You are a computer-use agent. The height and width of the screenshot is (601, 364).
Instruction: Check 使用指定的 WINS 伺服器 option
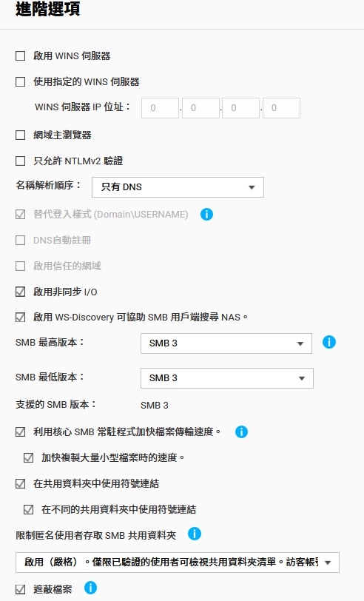(x=20, y=81)
